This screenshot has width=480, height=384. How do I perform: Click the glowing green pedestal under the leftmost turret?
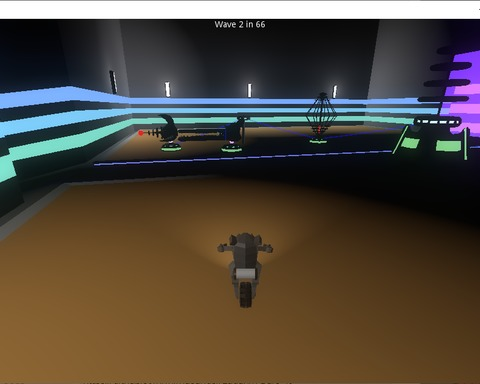[171, 147]
